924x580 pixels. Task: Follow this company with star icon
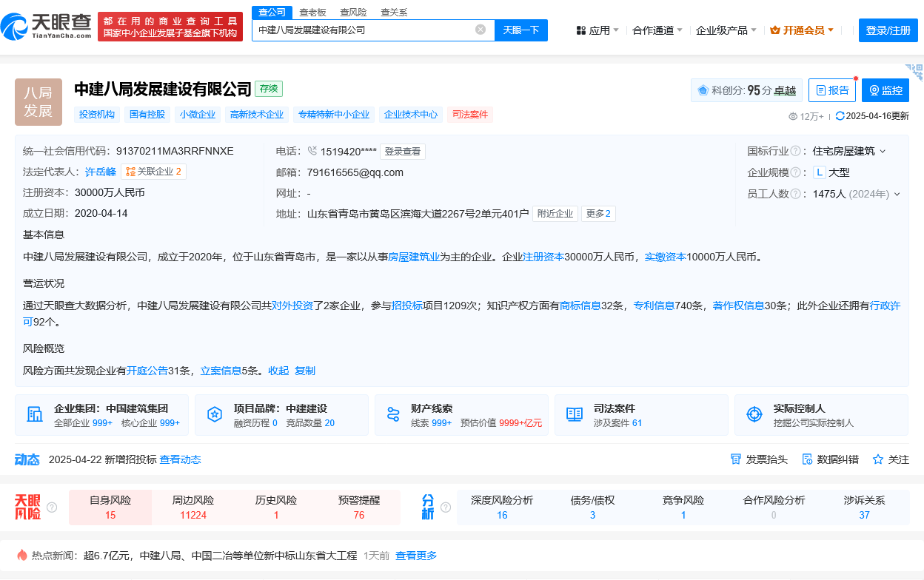(x=878, y=459)
